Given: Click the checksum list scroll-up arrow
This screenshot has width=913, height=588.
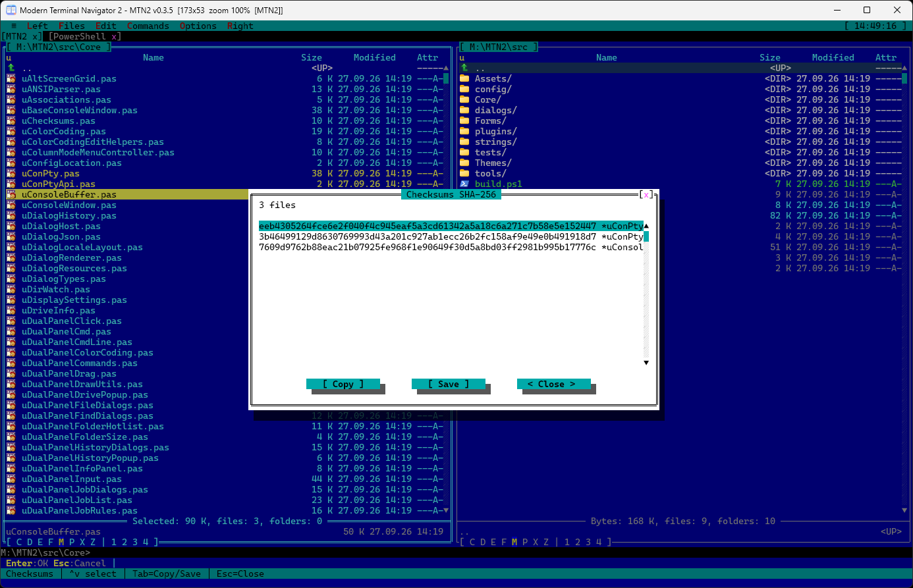Looking at the screenshot, I should point(646,226).
